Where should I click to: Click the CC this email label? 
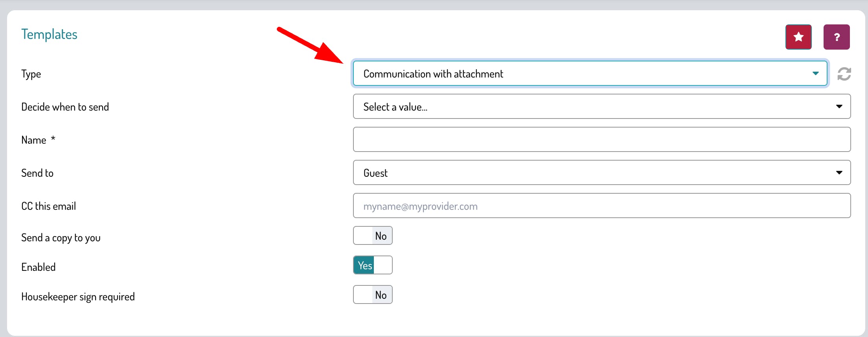point(48,206)
